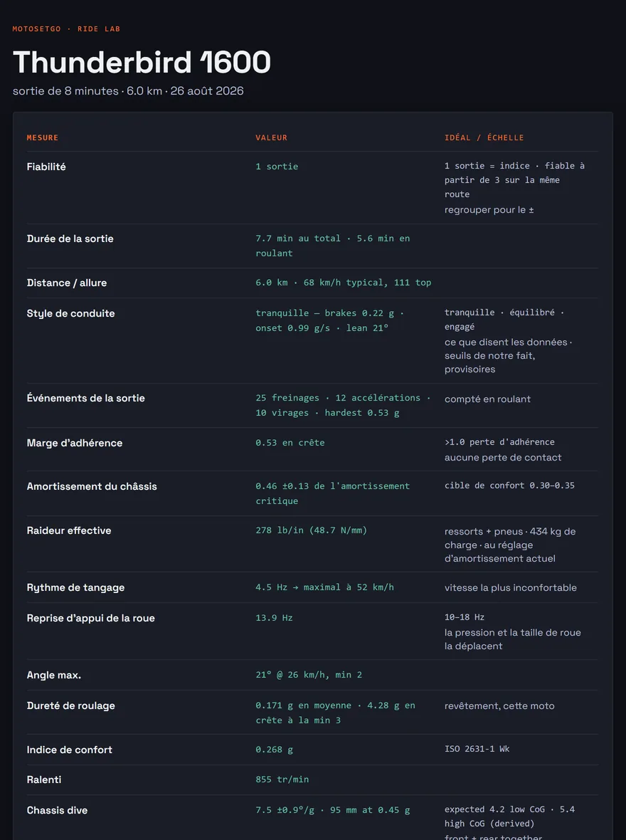Click the 'ce que disent les données' note
This screenshot has width=626, height=840.
[x=508, y=356]
